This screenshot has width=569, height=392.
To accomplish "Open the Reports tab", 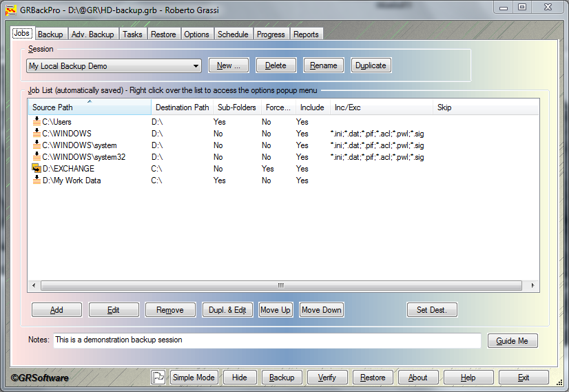I will coord(307,34).
